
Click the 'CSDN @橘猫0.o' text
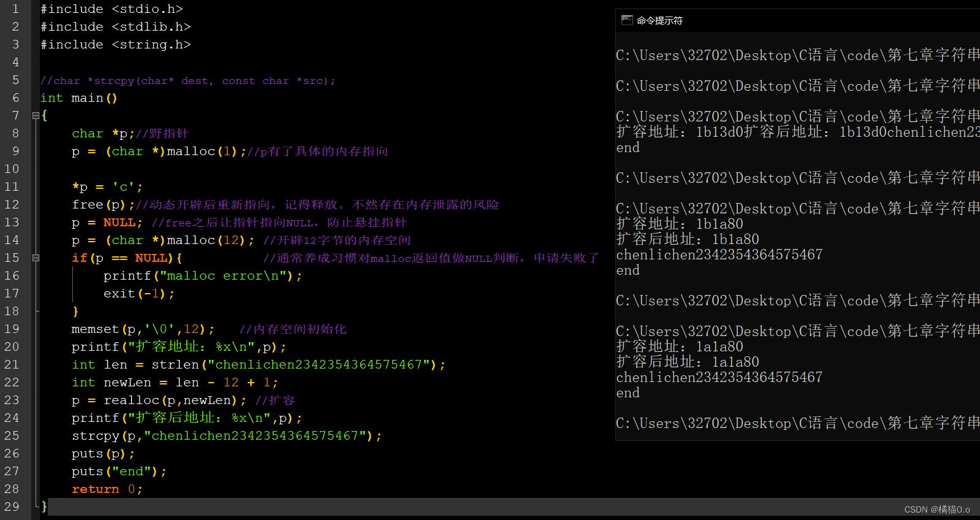point(937,510)
